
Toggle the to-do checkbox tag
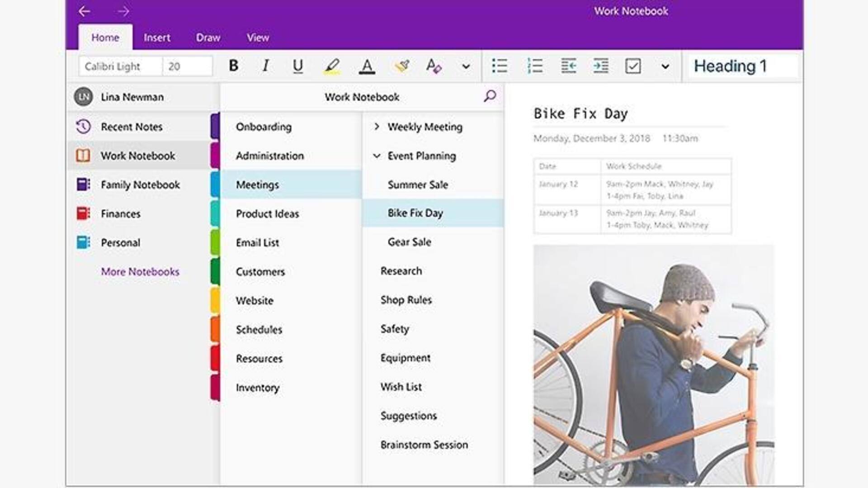[633, 66]
